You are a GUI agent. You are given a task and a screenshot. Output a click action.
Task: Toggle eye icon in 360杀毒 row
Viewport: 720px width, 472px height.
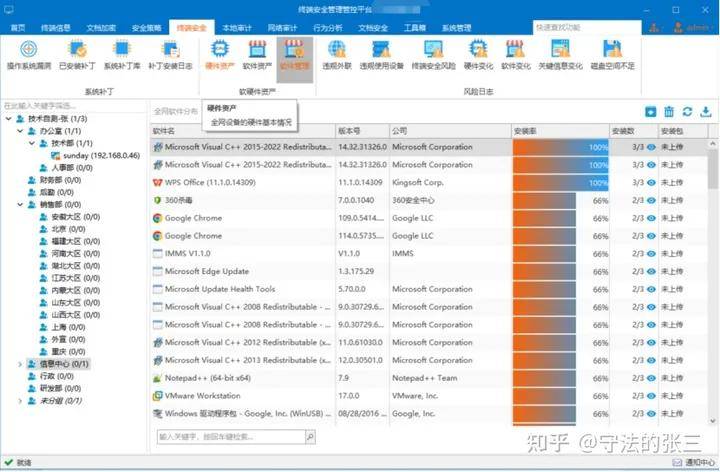[x=651, y=201]
